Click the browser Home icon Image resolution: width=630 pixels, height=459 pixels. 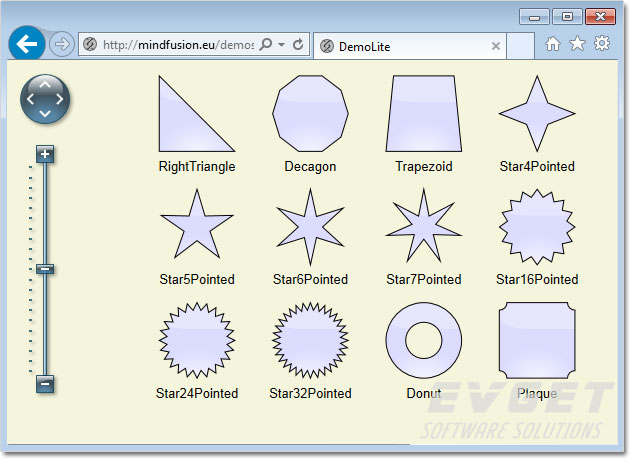552,43
